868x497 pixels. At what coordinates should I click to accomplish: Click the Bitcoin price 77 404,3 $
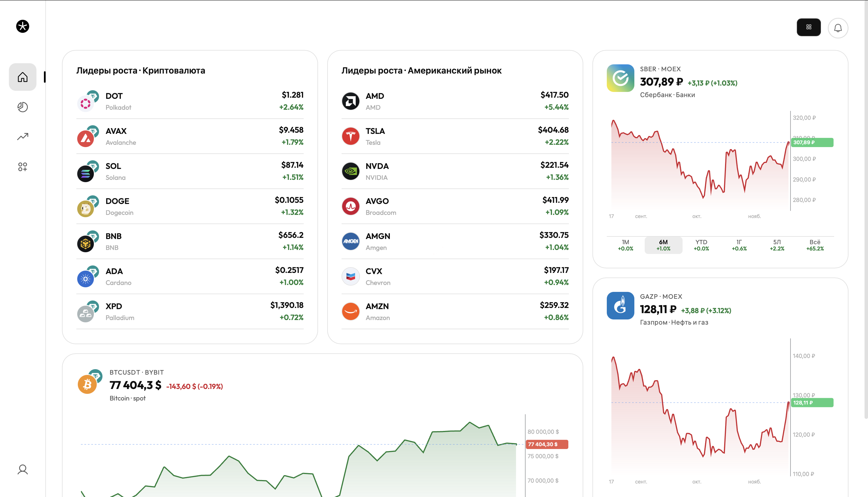[x=135, y=385]
